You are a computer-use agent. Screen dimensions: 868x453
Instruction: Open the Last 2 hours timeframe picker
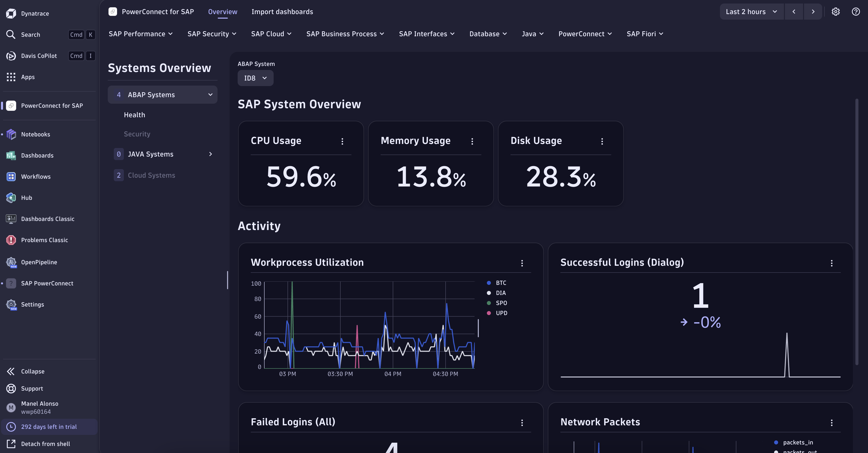(751, 12)
